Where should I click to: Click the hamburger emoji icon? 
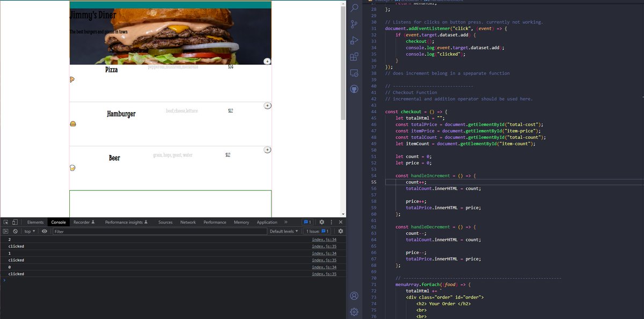(72, 123)
